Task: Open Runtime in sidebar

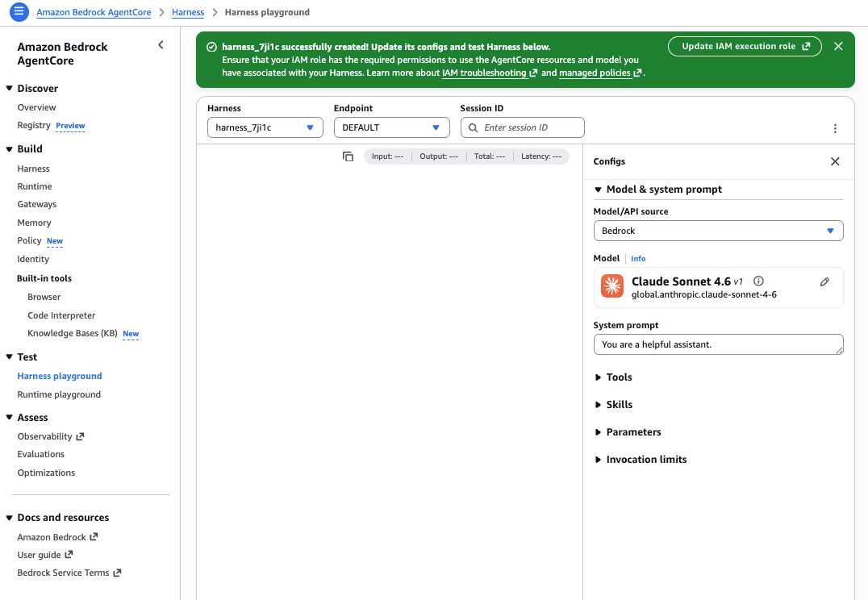Action: pos(35,186)
